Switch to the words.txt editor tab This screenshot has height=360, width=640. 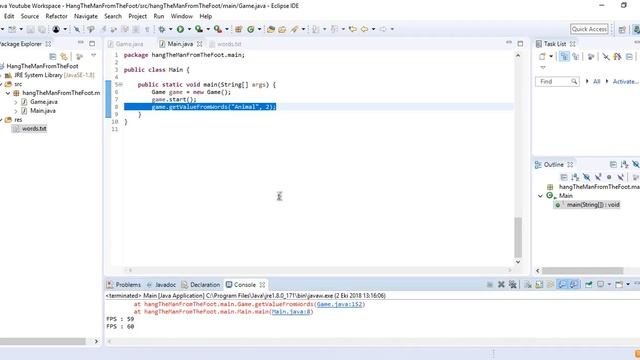click(x=225, y=44)
